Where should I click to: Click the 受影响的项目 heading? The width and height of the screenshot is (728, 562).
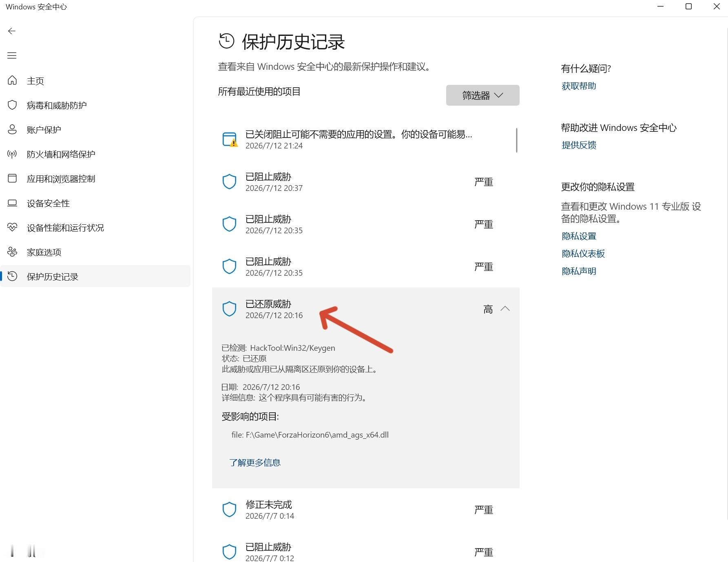[250, 416]
